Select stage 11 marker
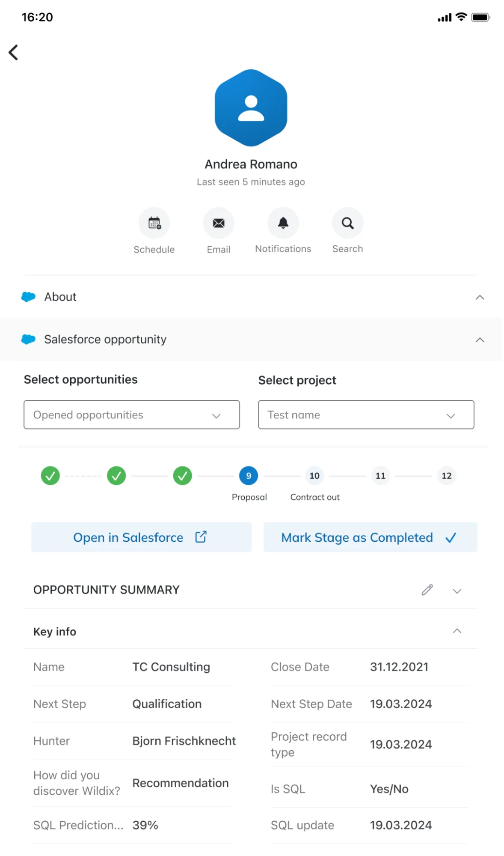The height and width of the screenshot is (856, 504). click(x=380, y=476)
